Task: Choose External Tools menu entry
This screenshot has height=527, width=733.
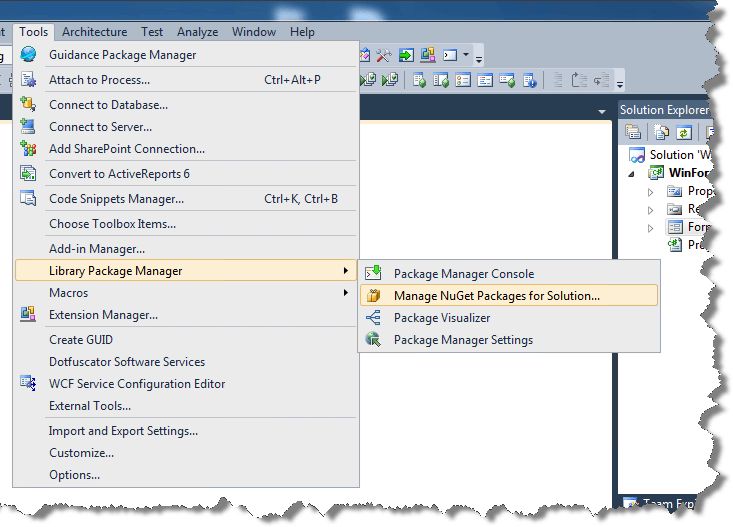Action: tap(186, 406)
